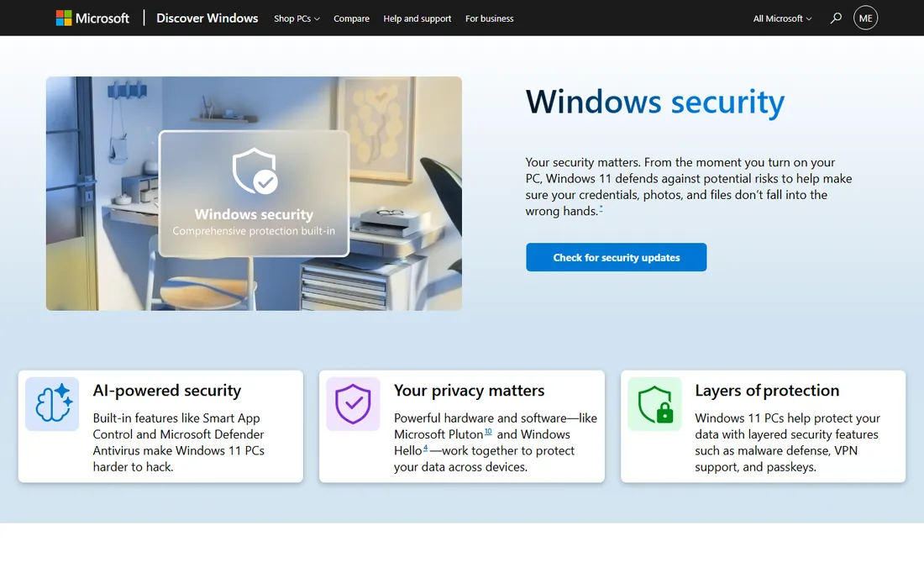Open the For business page
The width and height of the screenshot is (924, 578).
tap(489, 18)
